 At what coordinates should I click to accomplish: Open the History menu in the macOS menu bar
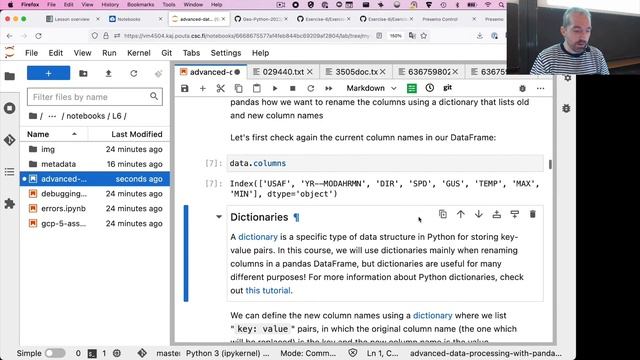pyautogui.click(x=110, y=5)
